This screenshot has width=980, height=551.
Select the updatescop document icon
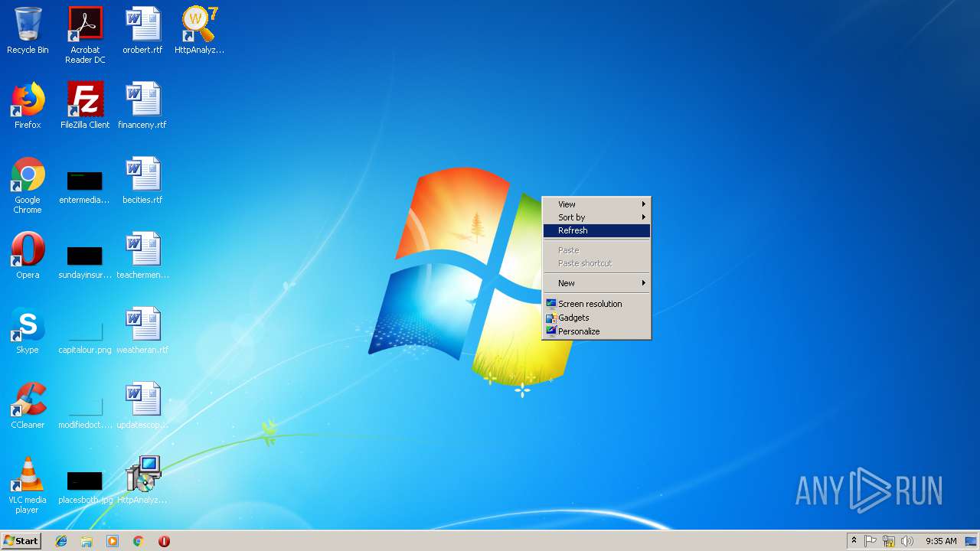pos(142,406)
